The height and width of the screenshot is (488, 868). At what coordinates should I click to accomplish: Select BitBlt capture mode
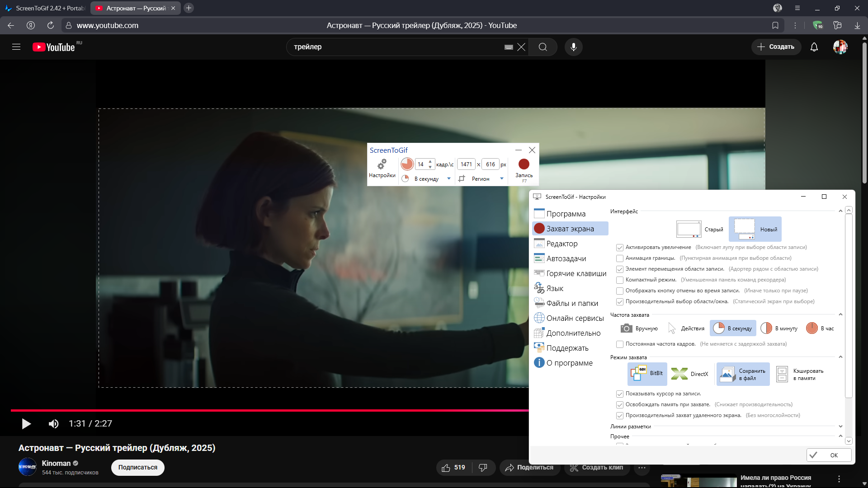[x=647, y=374]
